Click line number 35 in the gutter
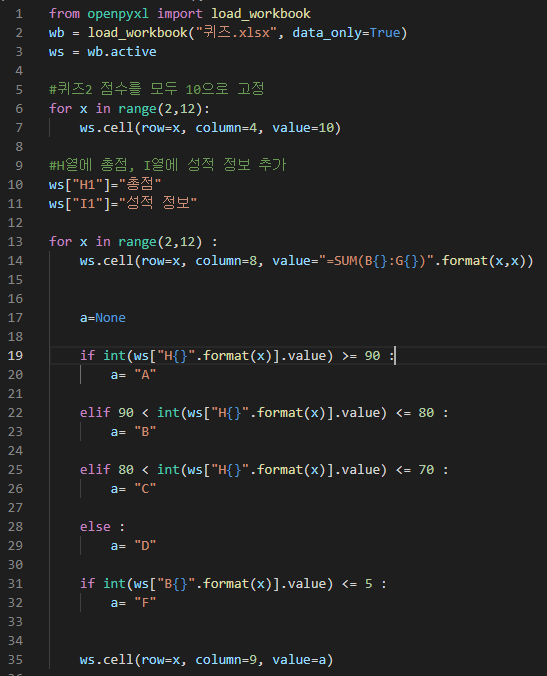The height and width of the screenshot is (676, 547). pyautogui.click(x=15, y=660)
